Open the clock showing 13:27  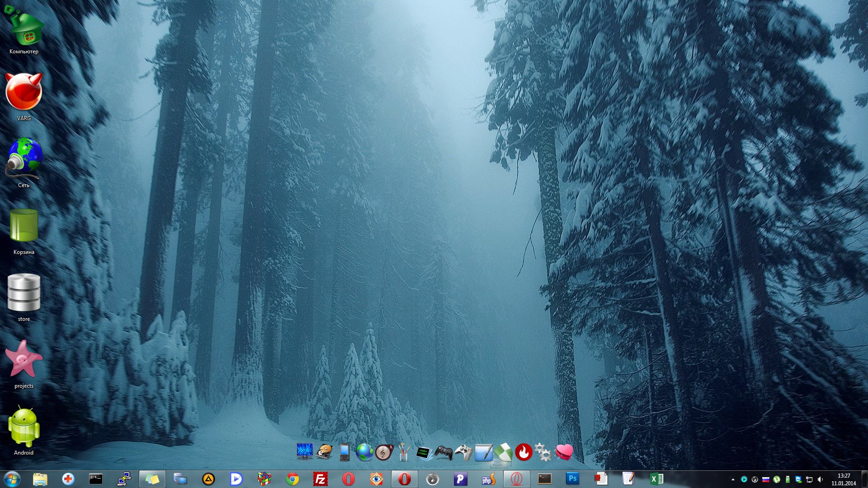(843, 479)
